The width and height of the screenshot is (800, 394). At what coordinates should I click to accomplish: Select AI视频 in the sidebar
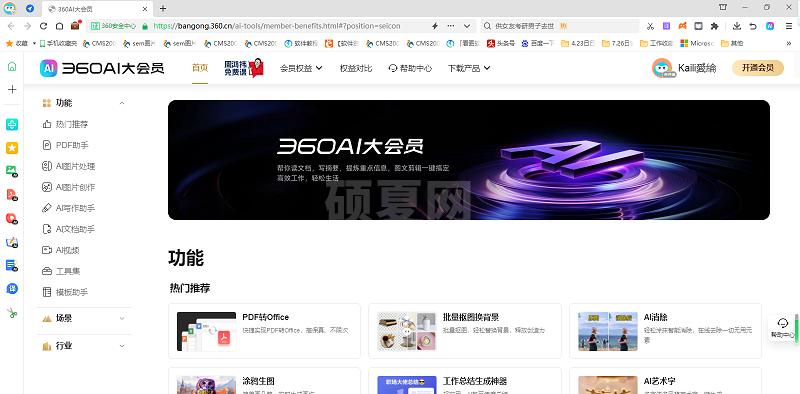[x=61, y=250]
